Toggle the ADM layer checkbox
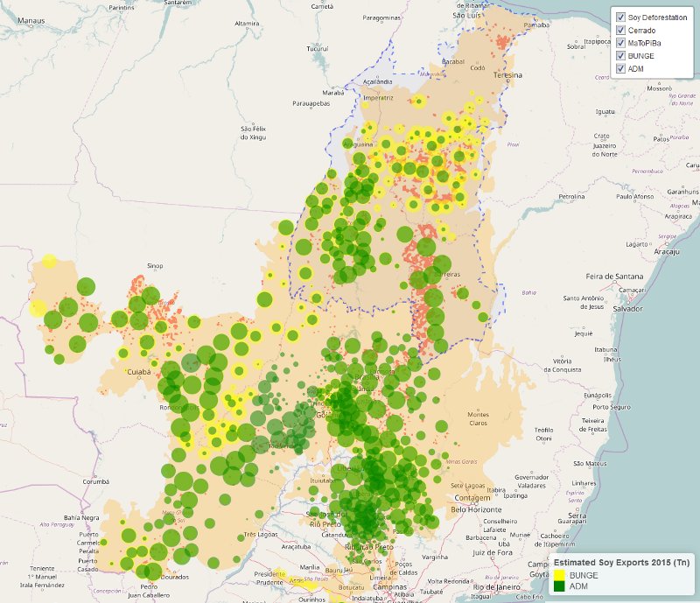This screenshot has height=603, width=700. point(620,69)
